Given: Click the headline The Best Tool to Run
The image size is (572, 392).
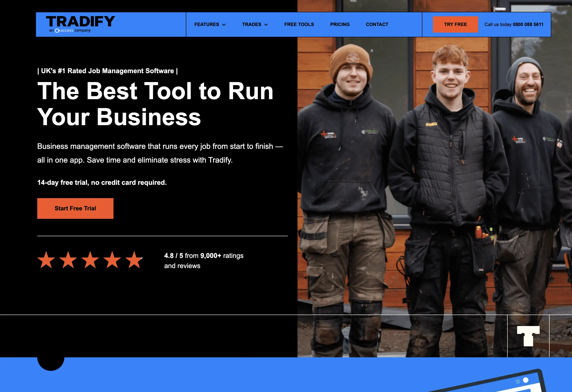Looking at the screenshot, I should point(155,91).
